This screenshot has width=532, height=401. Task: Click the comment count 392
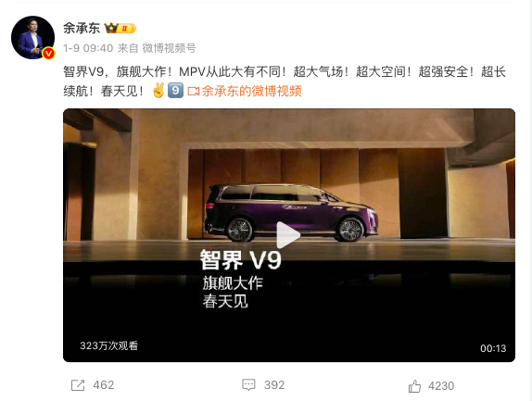point(274,385)
